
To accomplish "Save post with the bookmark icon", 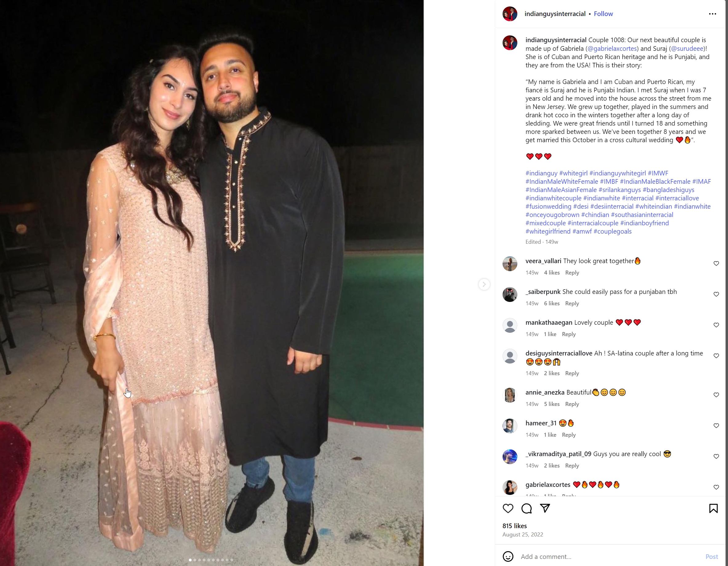I will 713,508.
